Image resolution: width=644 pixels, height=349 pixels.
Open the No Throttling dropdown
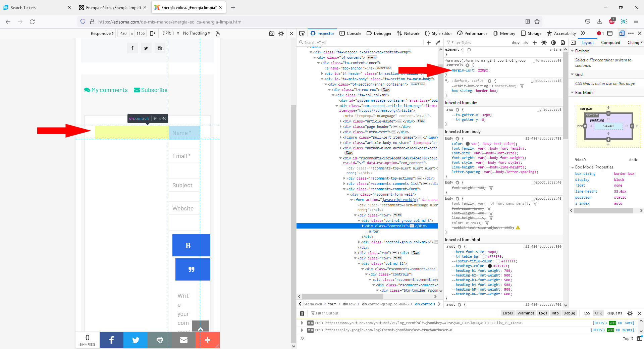(x=196, y=34)
